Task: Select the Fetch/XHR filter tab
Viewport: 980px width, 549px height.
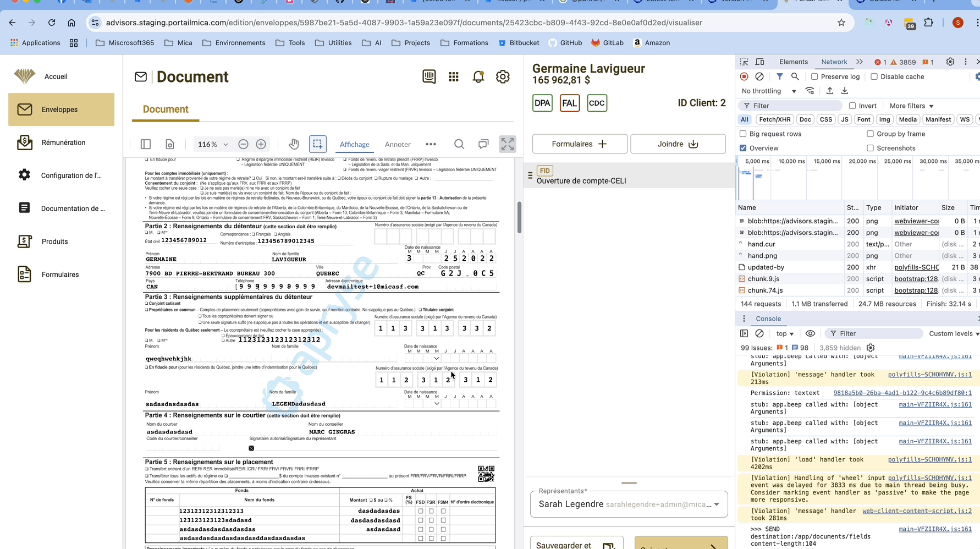Action: tap(774, 119)
